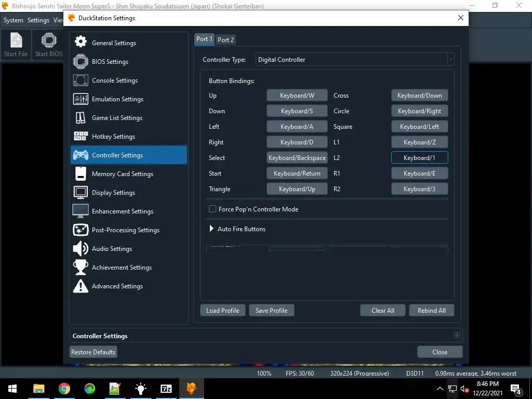Select Emulation Settings sliders icon
This screenshot has width=532, height=399.
tap(81, 99)
